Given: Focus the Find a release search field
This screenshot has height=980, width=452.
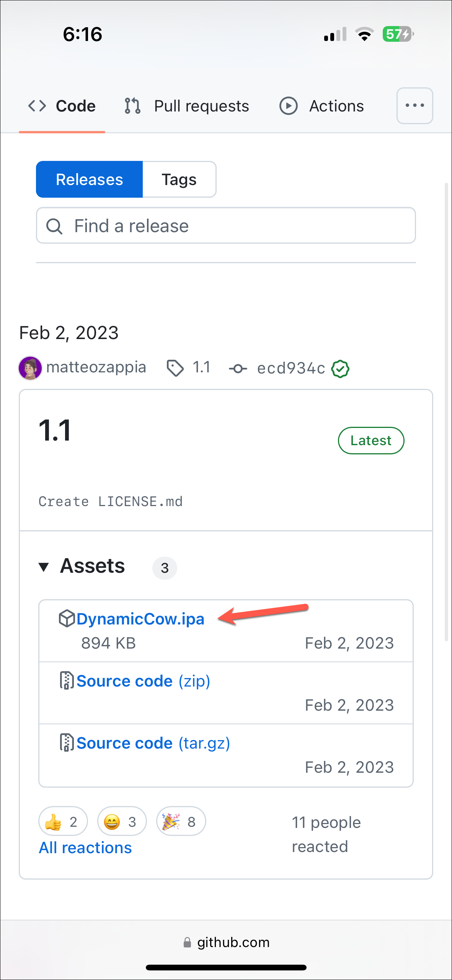Looking at the screenshot, I should click(x=226, y=226).
